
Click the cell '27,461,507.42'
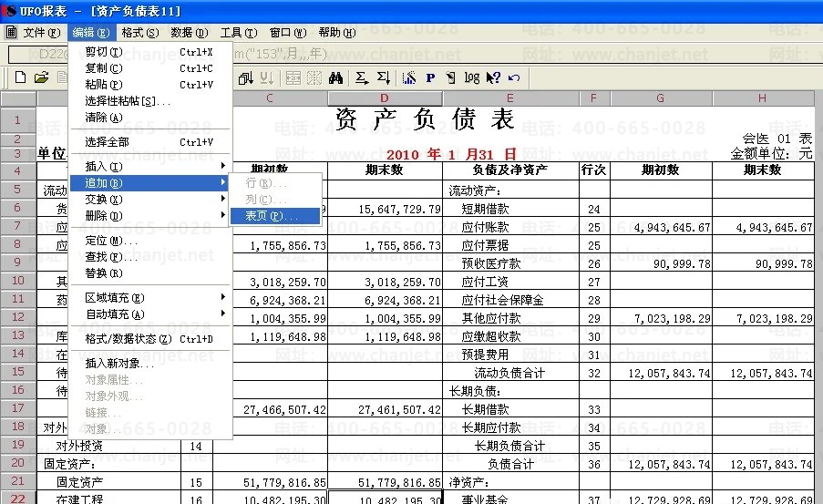tap(385, 409)
